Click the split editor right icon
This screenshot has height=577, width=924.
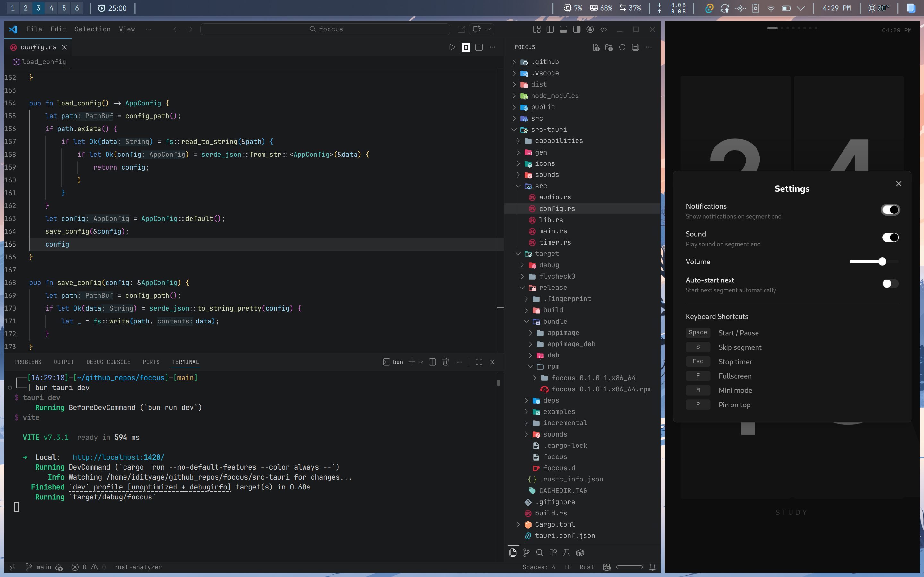point(479,47)
